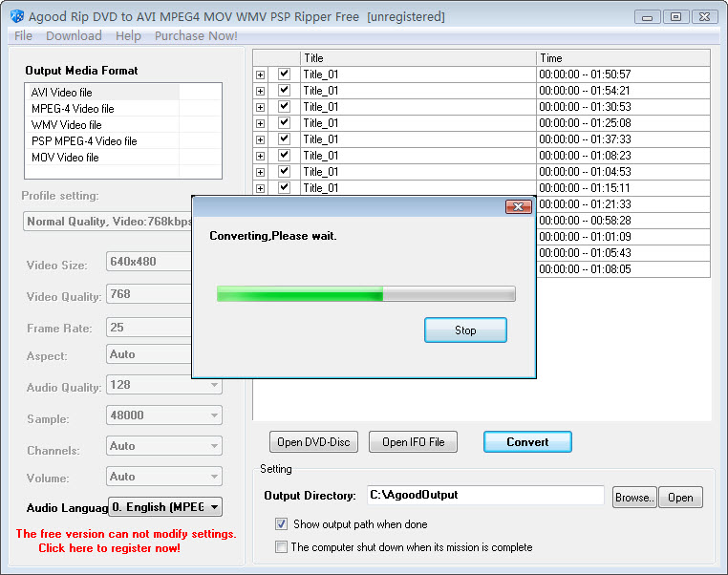The width and height of the screenshot is (728, 575).
Task: Select time cell 00:00:00 -- 01:21:33
Action: pos(623,204)
